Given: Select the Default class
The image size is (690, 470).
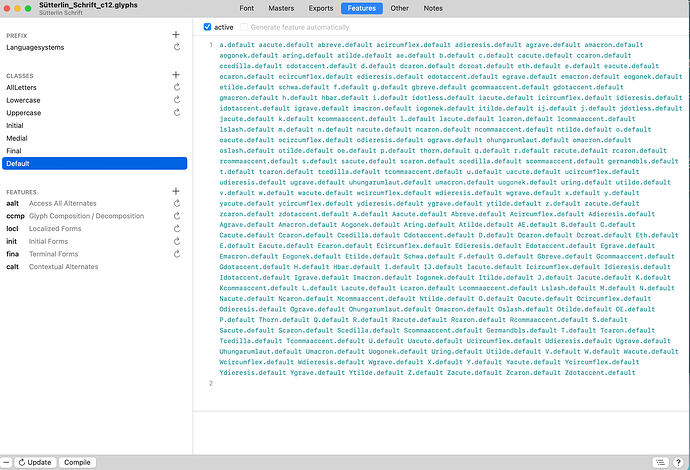Looking at the screenshot, I should (x=94, y=163).
